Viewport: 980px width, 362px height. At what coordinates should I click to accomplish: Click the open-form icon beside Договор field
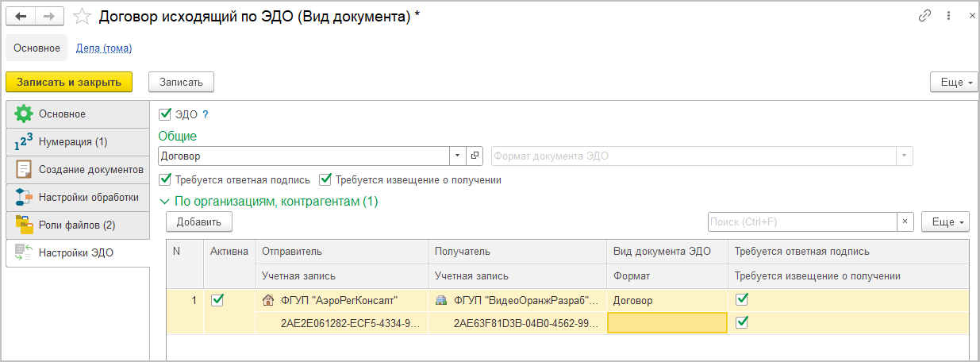click(x=475, y=156)
